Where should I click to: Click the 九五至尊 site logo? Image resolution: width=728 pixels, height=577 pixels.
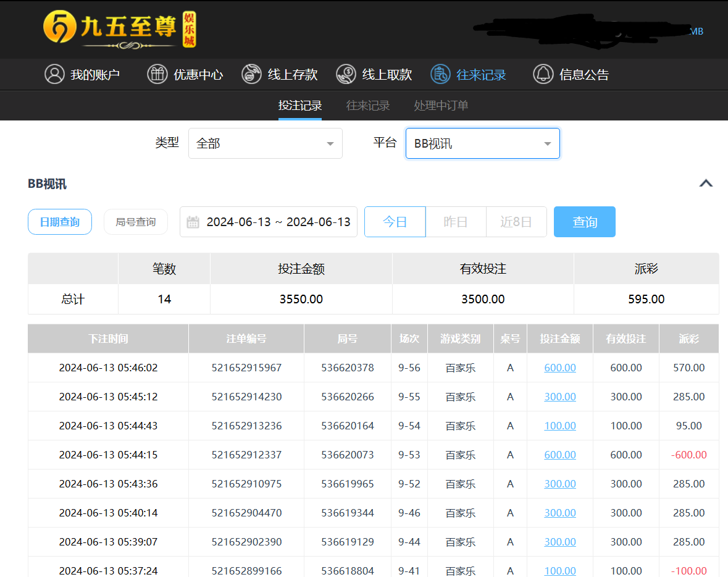point(119,29)
